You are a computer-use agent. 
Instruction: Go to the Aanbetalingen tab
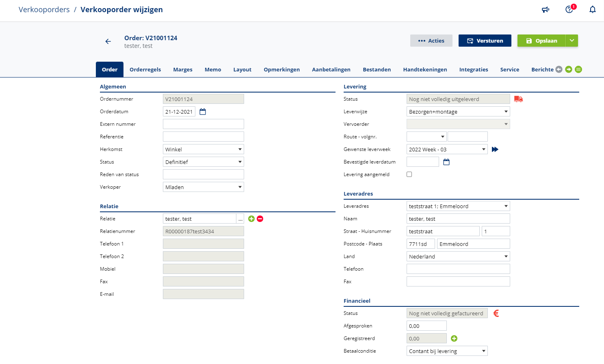(x=331, y=69)
